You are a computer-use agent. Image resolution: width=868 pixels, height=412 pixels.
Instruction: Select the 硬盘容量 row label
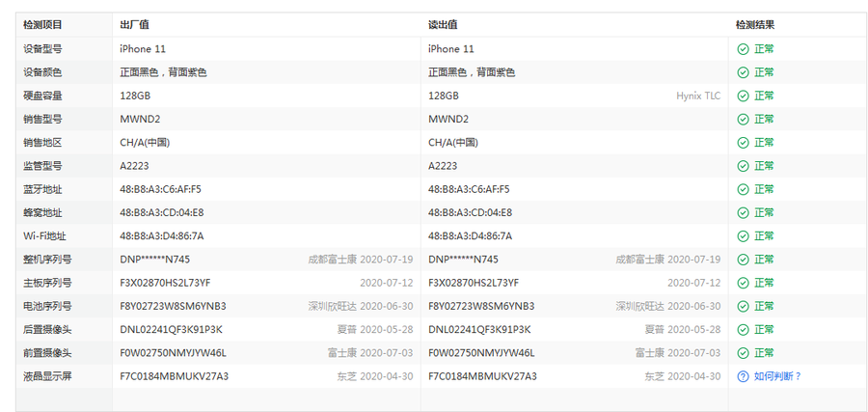[42, 96]
